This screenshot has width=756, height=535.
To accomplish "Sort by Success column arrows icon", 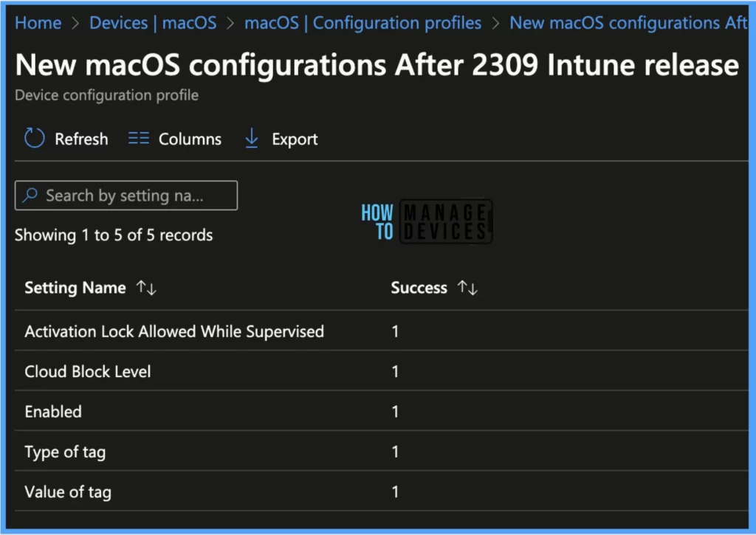I will [467, 289].
